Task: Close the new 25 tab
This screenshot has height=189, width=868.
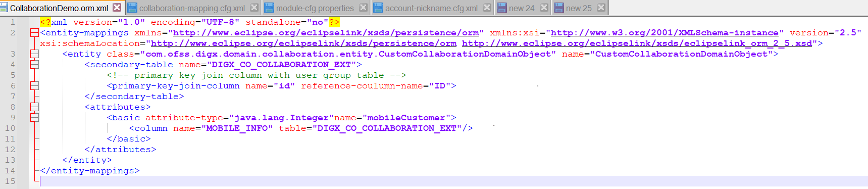Action: coord(601,8)
